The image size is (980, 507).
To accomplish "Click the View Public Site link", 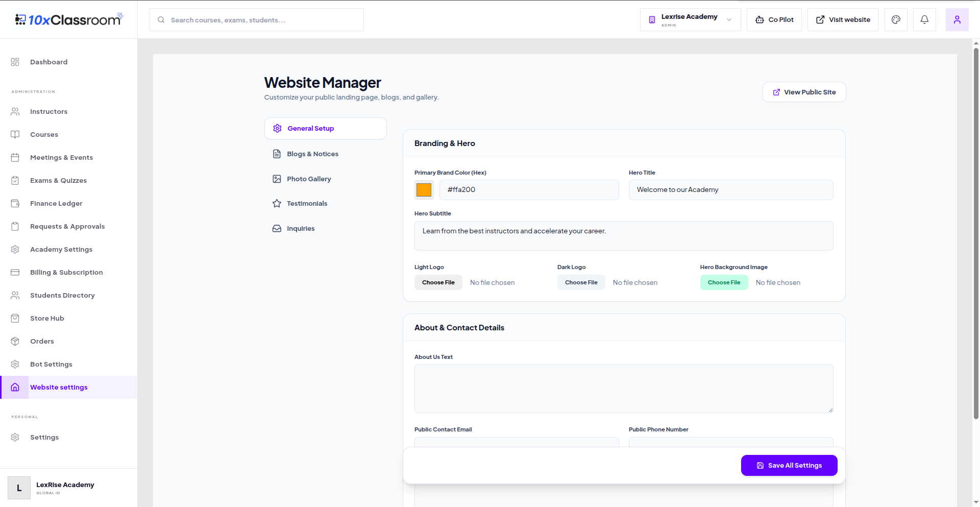I will (804, 92).
